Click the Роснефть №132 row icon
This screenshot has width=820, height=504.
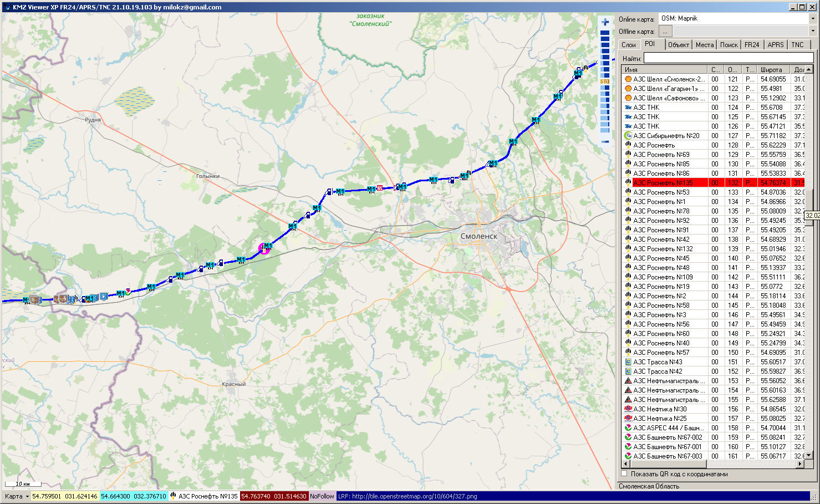pyautogui.click(x=628, y=249)
